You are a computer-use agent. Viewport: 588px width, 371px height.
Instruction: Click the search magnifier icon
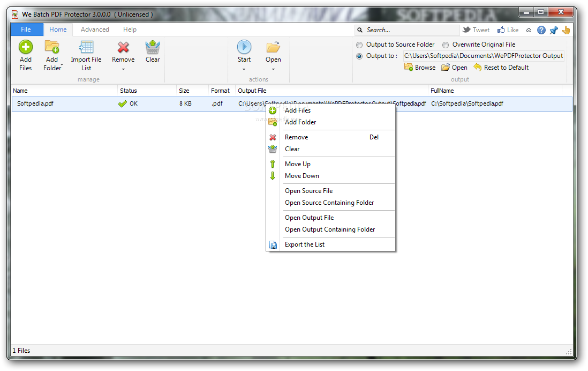[x=360, y=30]
